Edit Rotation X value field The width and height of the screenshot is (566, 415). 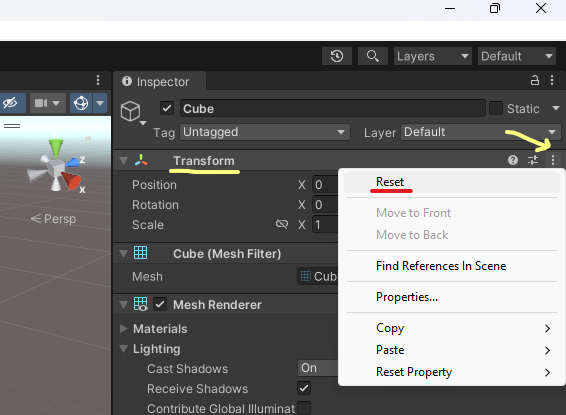tap(325, 205)
